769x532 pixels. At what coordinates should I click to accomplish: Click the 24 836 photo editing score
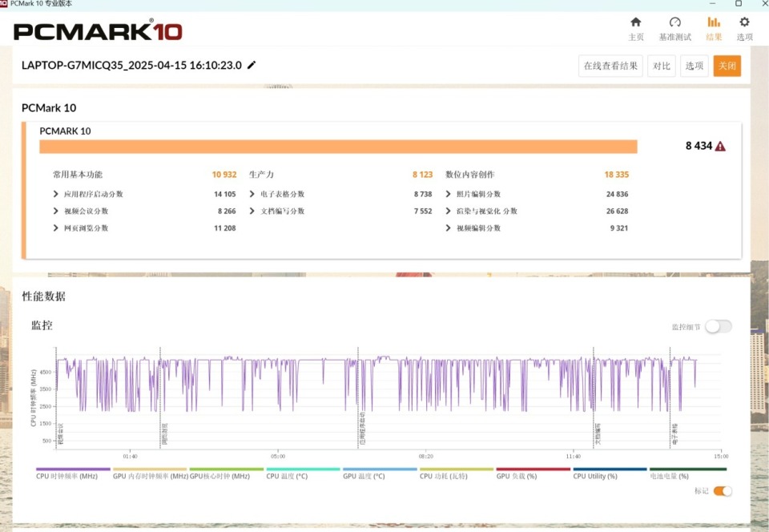pyautogui.click(x=617, y=194)
